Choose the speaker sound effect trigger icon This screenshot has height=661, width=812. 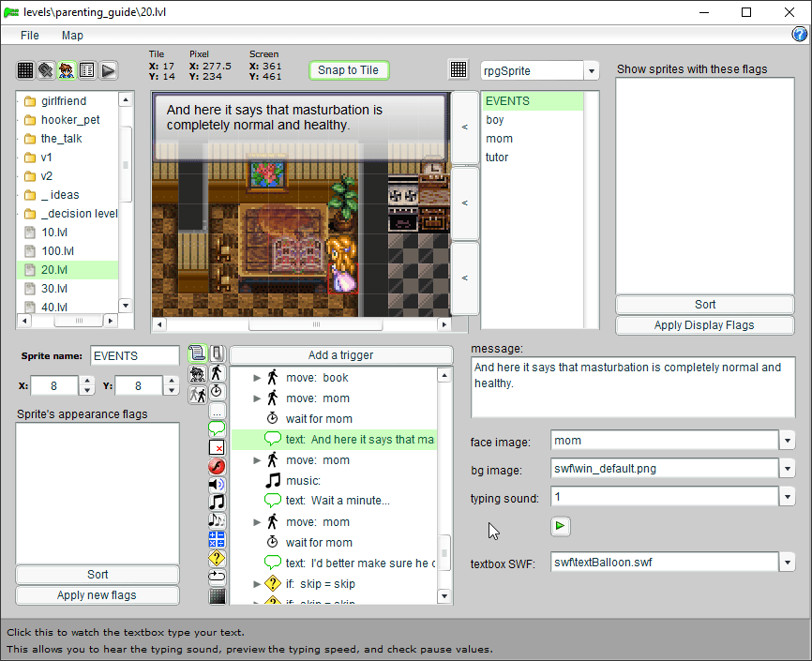pos(217,484)
